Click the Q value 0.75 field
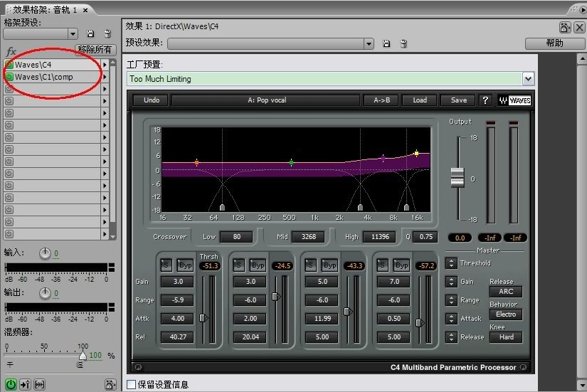Screen dimensions: 587x392 click(425, 237)
